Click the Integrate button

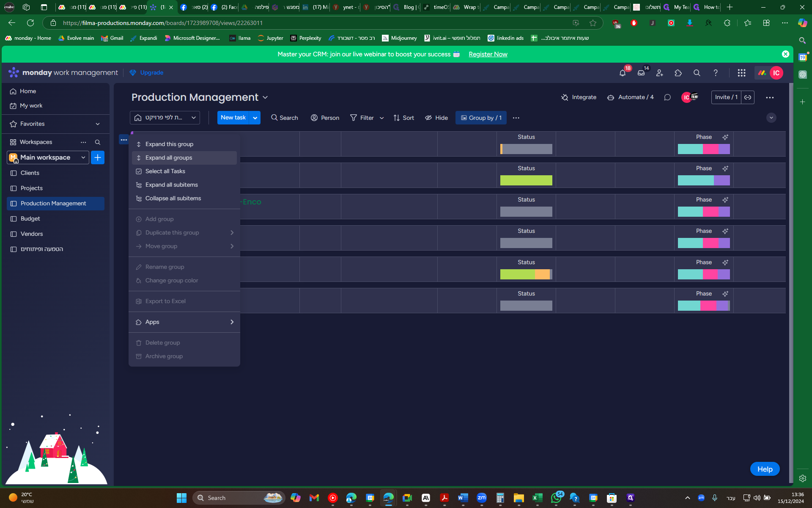pos(579,97)
